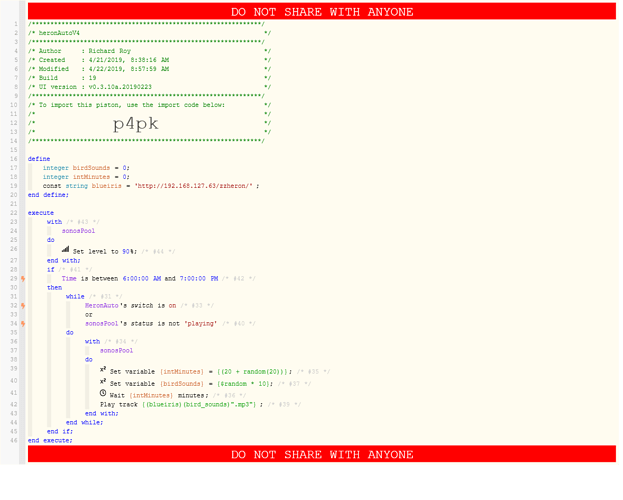Click the 7:00:00 PM time value
The height and width of the screenshot is (500, 623).
(199, 279)
